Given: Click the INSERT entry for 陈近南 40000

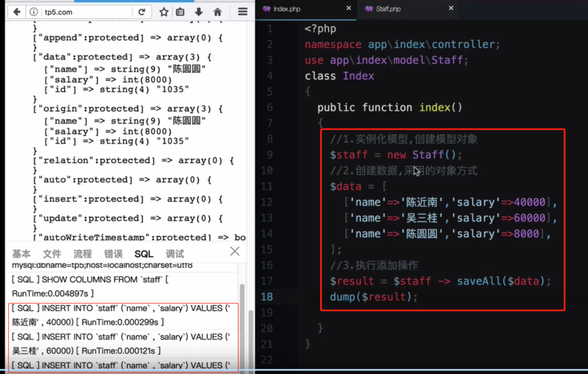Looking at the screenshot, I should (x=123, y=315).
